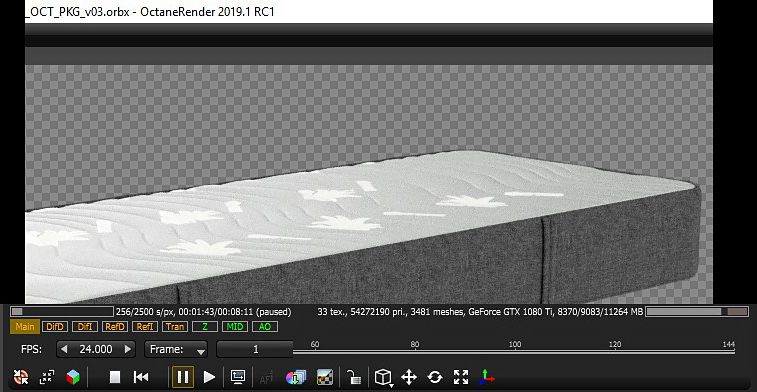Select the rotate gizmo icon
This screenshot has width=757, height=392.
coord(435,377)
